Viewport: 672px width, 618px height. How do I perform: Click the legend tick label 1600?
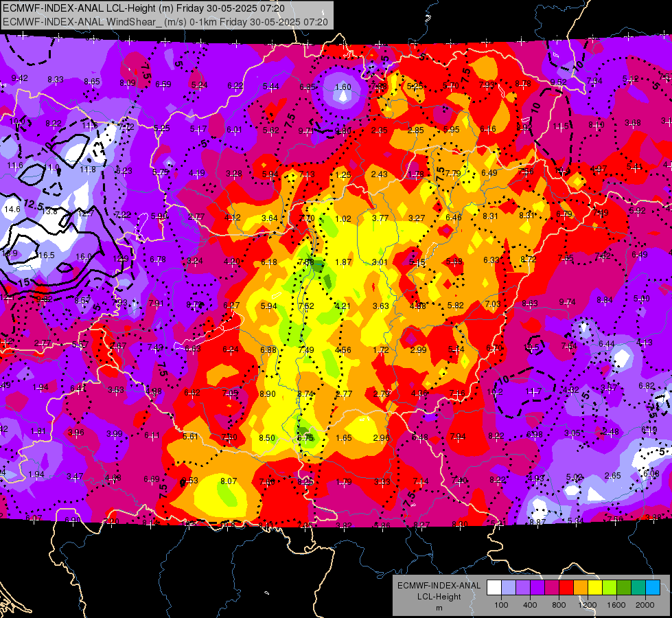tap(616, 605)
